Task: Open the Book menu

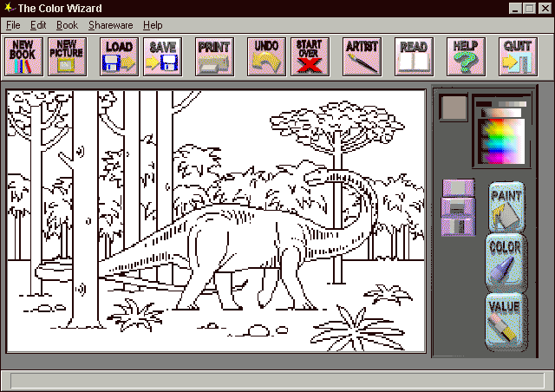Action: 67,25
